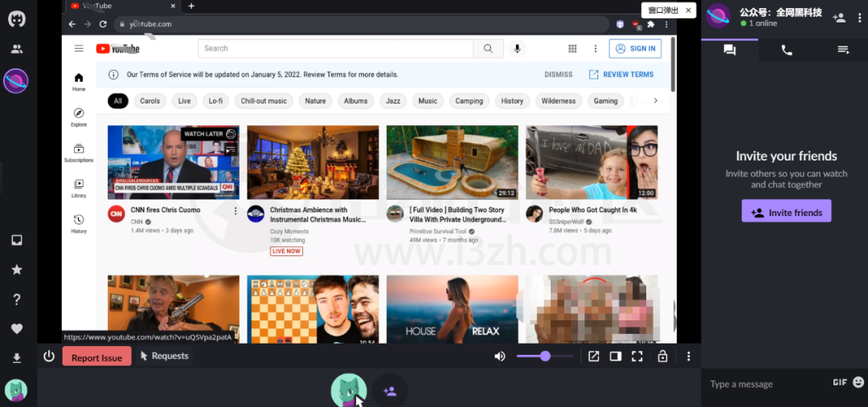Toggle the theater mode sidebar layout icon

click(x=616, y=356)
